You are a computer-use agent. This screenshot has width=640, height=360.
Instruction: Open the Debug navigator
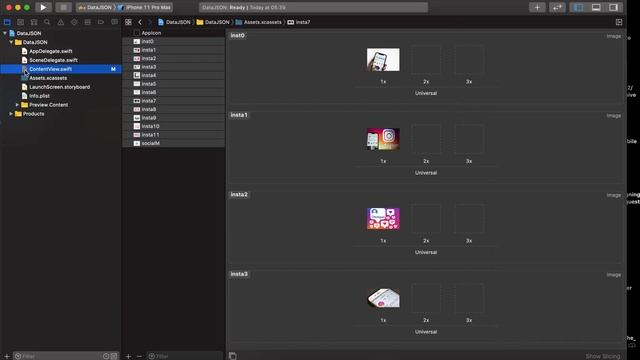pos(87,22)
